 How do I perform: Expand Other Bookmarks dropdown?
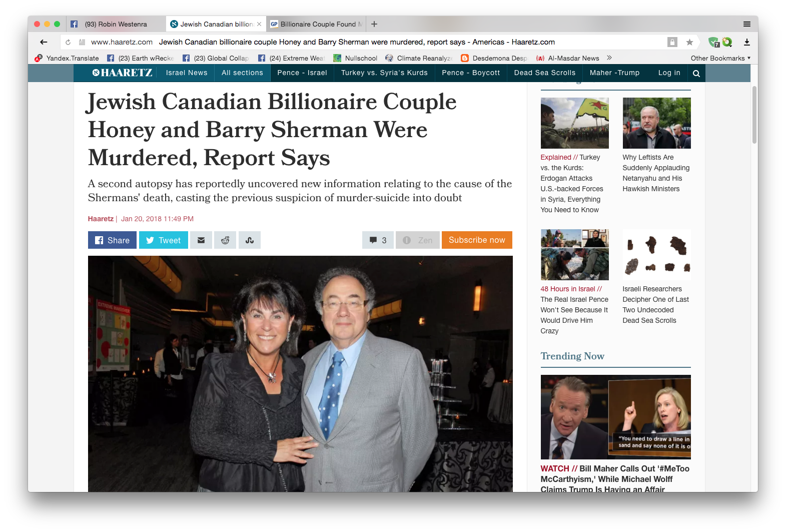click(720, 58)
